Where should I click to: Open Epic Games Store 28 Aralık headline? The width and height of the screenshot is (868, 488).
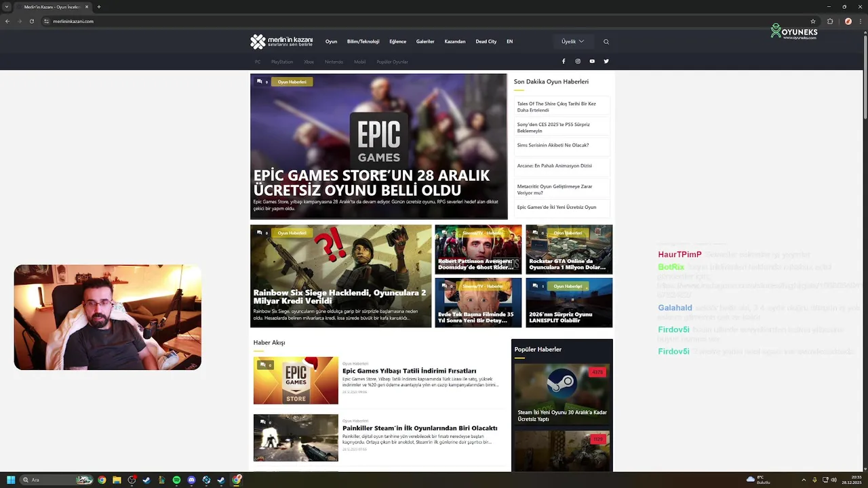(372, 182)
